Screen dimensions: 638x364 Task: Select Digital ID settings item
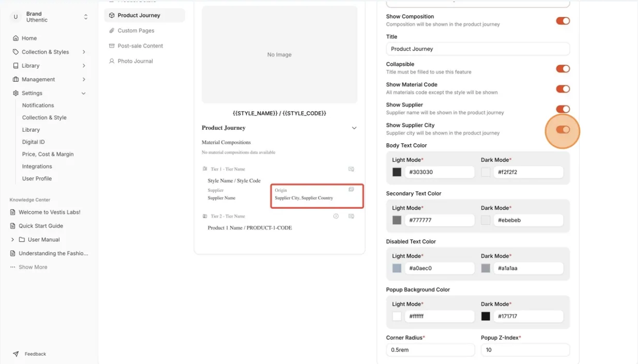point(34,142)
